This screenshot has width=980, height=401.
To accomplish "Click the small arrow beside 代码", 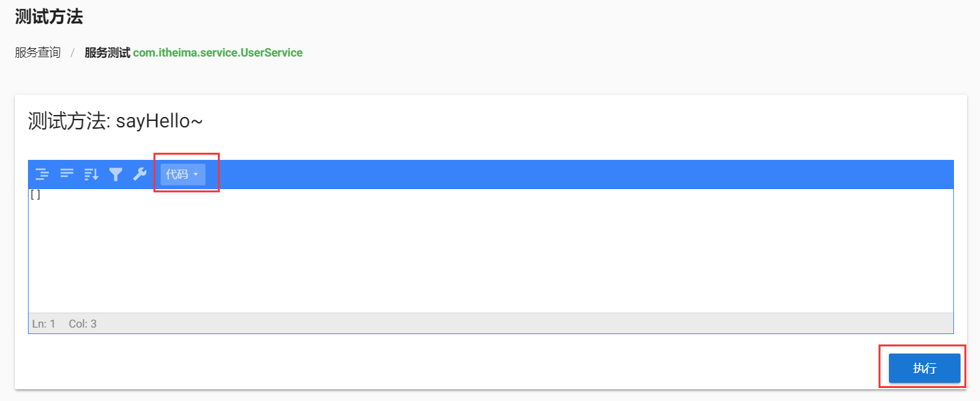I will pyautogui.click(x=196, y=174).
